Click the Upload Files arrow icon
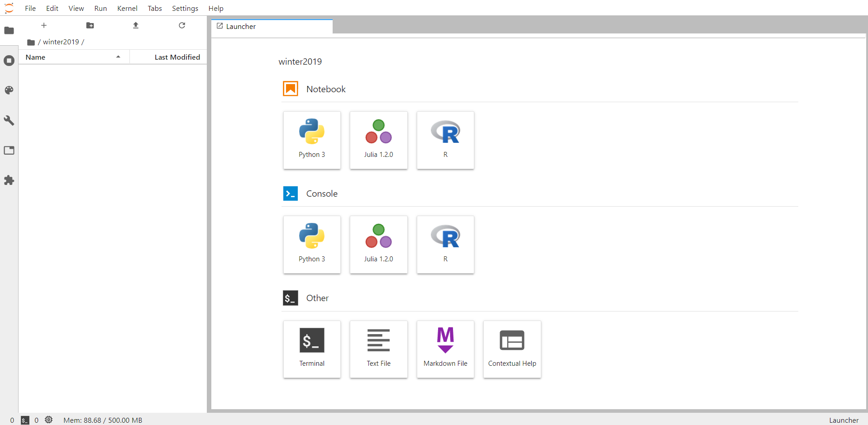 coord(136,25)
